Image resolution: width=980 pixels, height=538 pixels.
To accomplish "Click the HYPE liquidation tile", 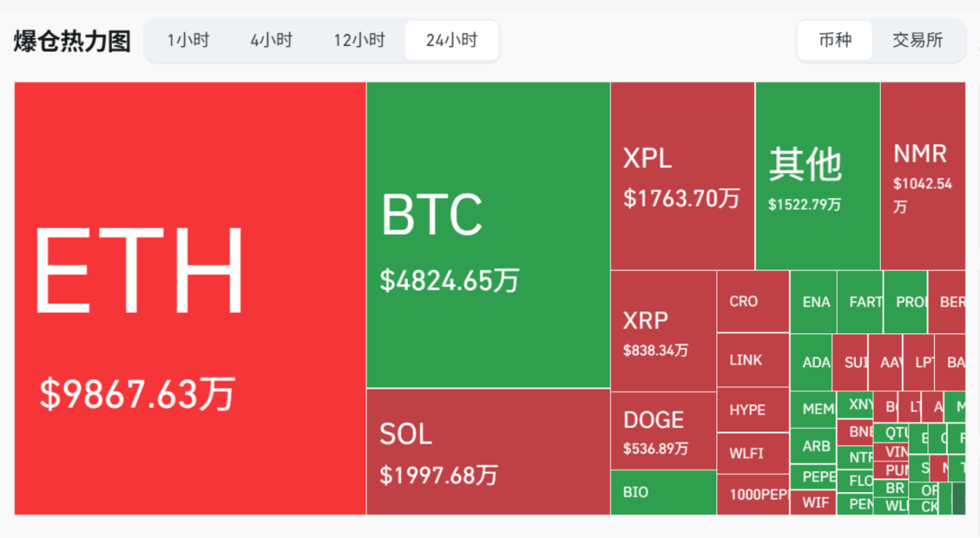I will click(750, 409).
